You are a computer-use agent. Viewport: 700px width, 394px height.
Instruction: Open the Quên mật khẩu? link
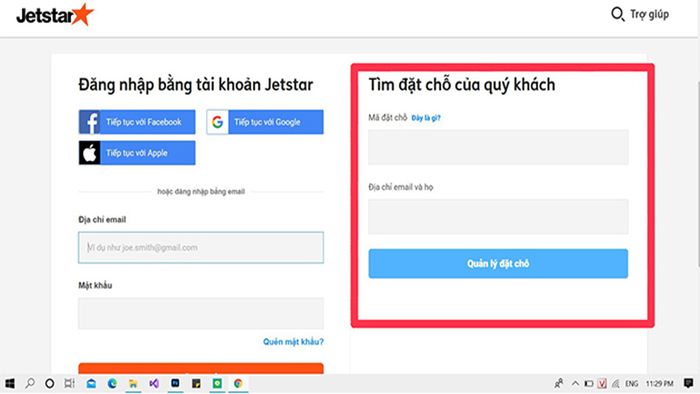pyautogui.click(x=293, y=342)
